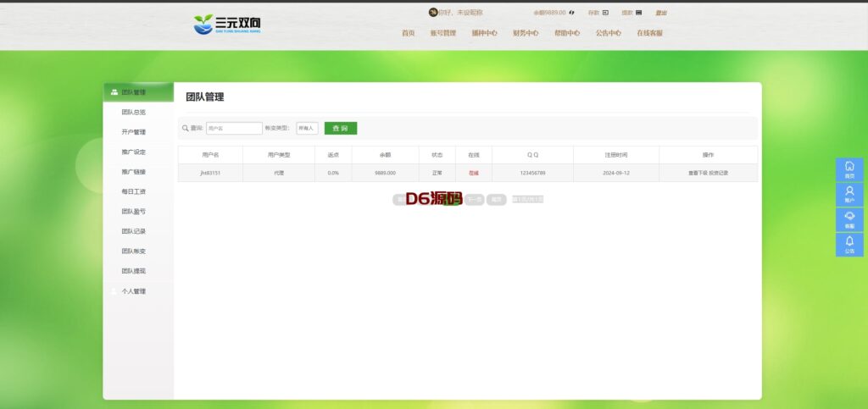Click the username cell jht83151
The image size is (868, 409).
[x=210, y=173]
